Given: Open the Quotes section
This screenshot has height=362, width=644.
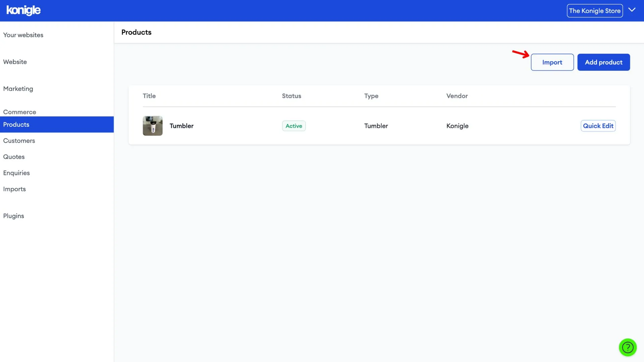Looking at the screenshot, I should point(14,157).
